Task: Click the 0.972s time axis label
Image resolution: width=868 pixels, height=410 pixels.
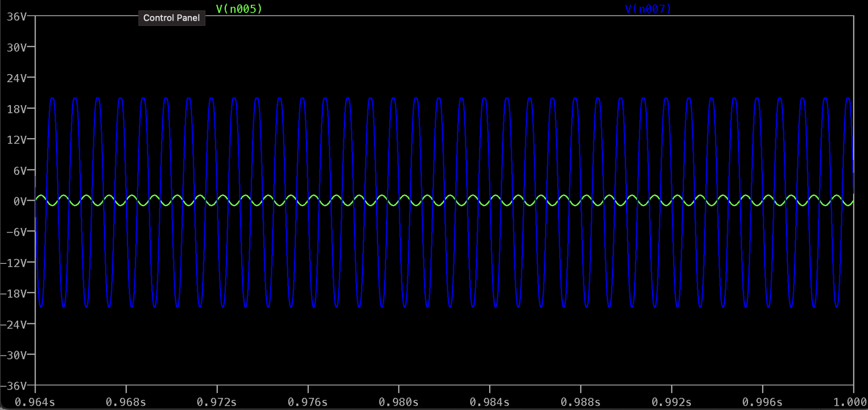Action: [217, 402]
